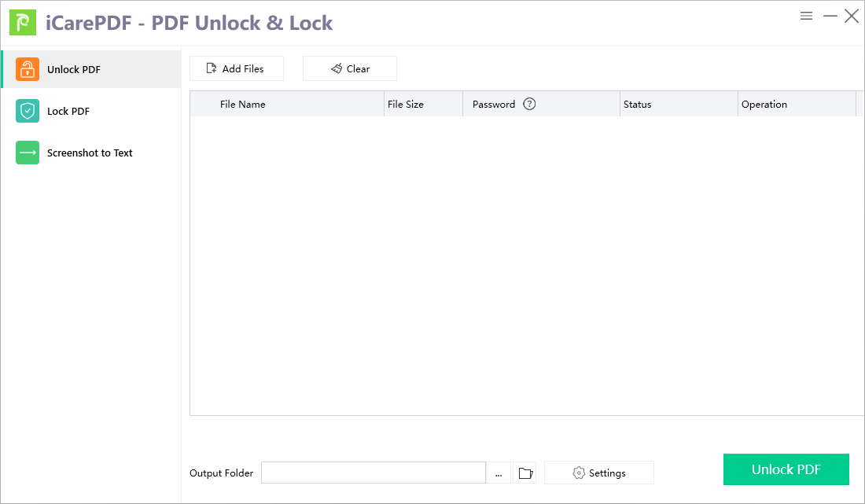
Task: Click the iCarePDF logo icon
Action: pyautogui.click(x=21, y=22)
